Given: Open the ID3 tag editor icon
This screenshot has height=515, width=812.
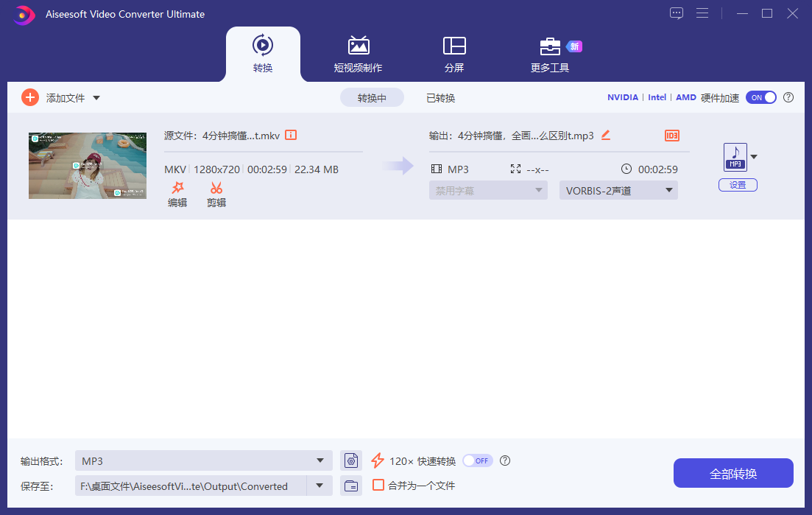Looking at the screenshot, I should (671, 135).
